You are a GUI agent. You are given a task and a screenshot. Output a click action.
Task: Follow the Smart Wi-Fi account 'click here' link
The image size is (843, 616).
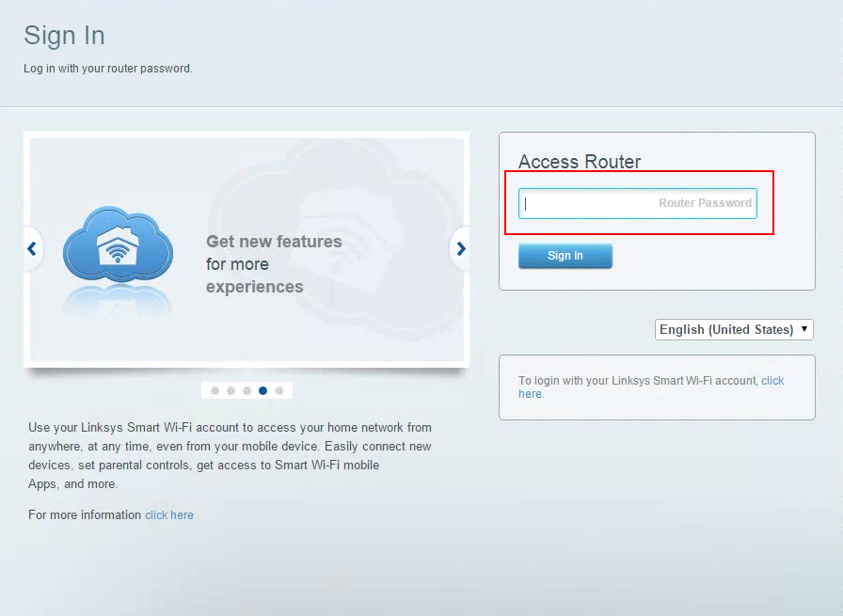tap(771, 381)
